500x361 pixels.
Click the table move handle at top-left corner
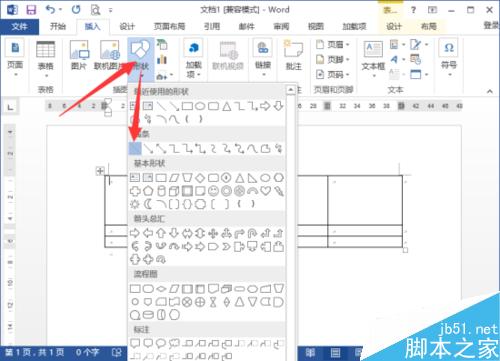(100, 171)
